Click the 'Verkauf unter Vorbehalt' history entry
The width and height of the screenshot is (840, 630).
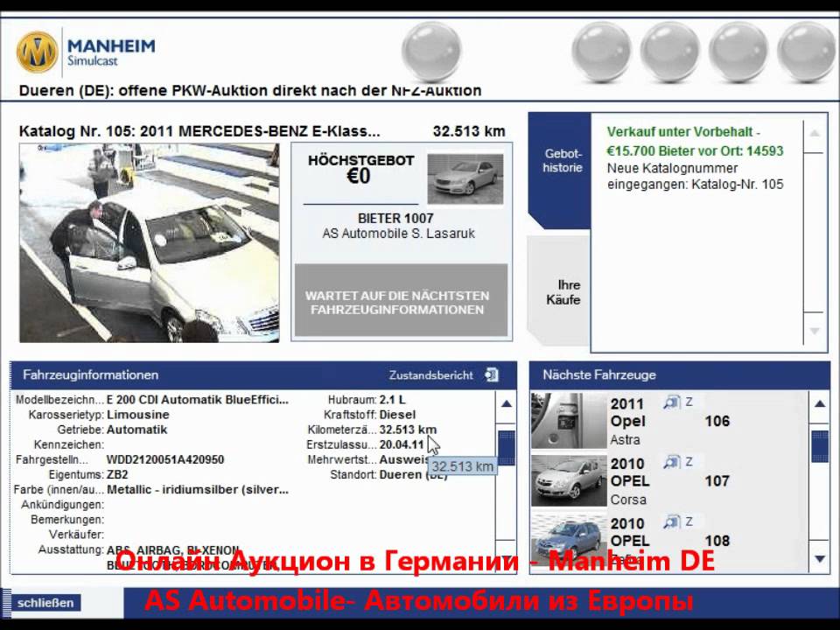coord(695,142)
